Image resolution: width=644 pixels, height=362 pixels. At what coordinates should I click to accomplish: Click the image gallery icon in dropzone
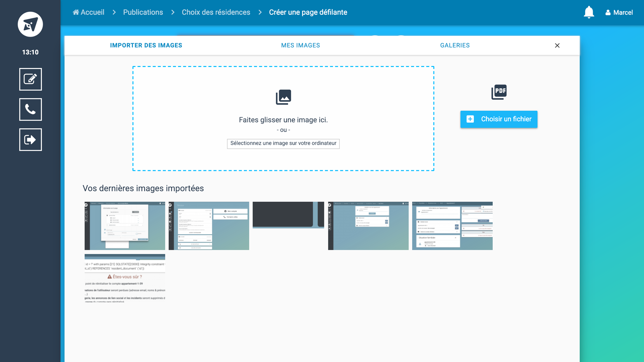[x=283, y=97]
